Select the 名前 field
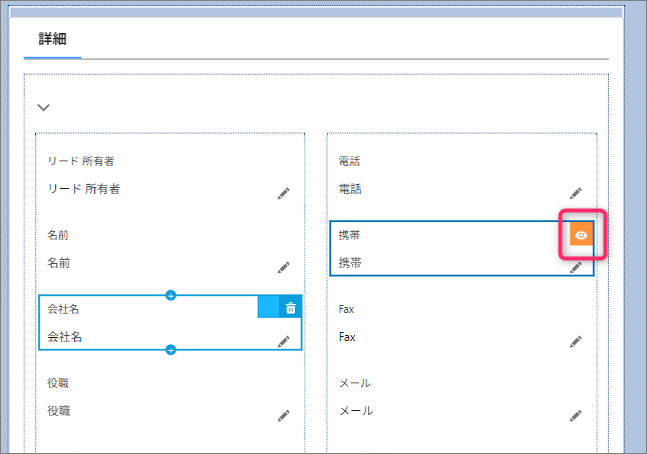 pos(150,250)
